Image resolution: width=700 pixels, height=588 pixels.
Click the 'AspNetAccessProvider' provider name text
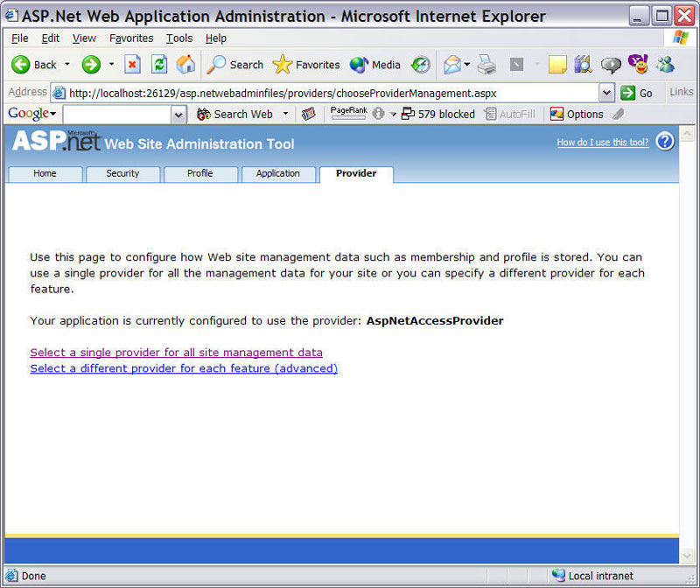(435, 321)
